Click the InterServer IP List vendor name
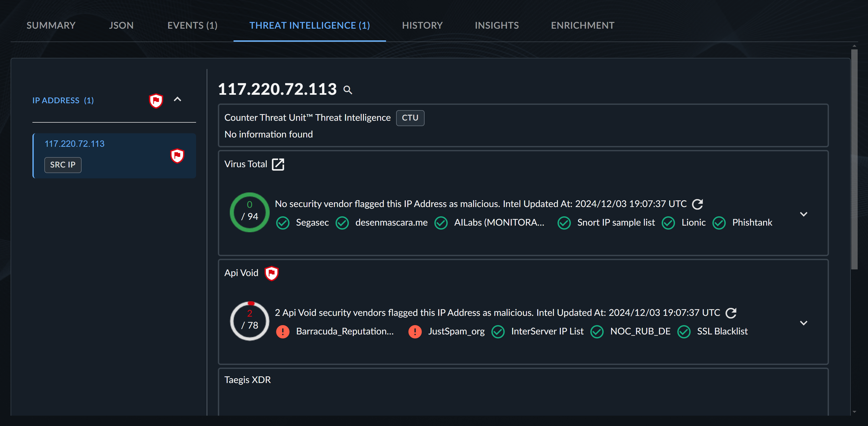Screen dimensions: 868x426 click(547, 331)
